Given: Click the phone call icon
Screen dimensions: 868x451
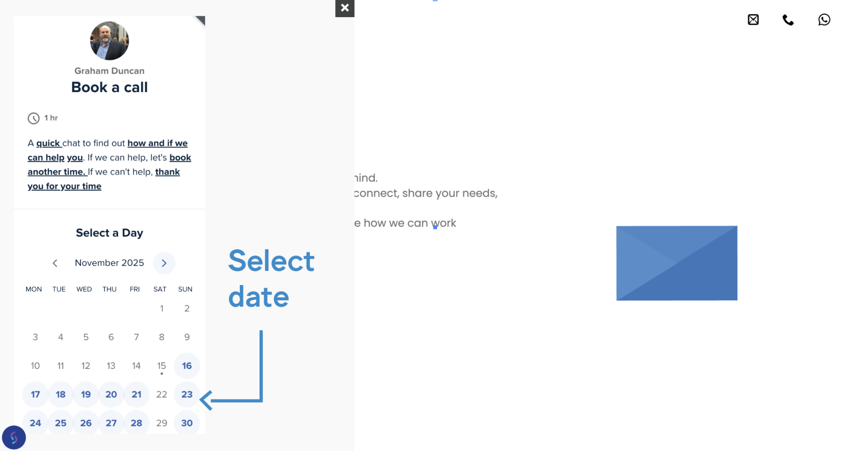Looking at the screenshot, I should pyautogui.click(x=788, y=20).
